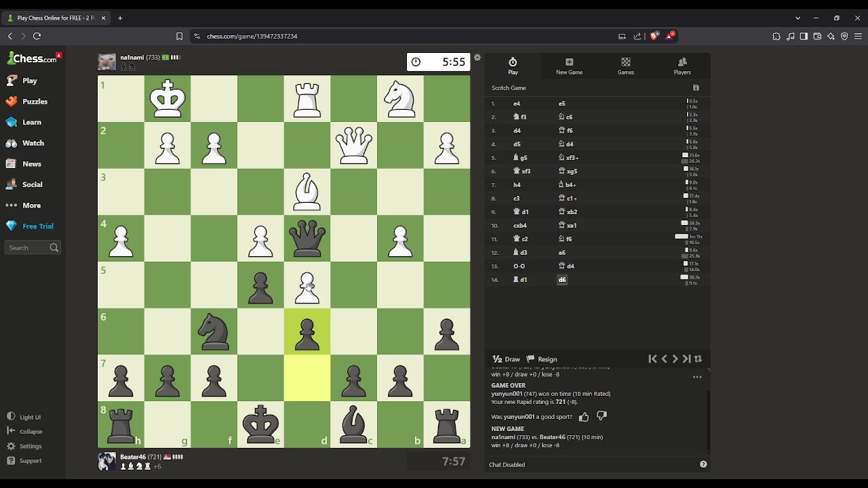The image size is (868, 488).
Task: Give yunyun001 a thumbs down
Action: click(x=601, y=416)
